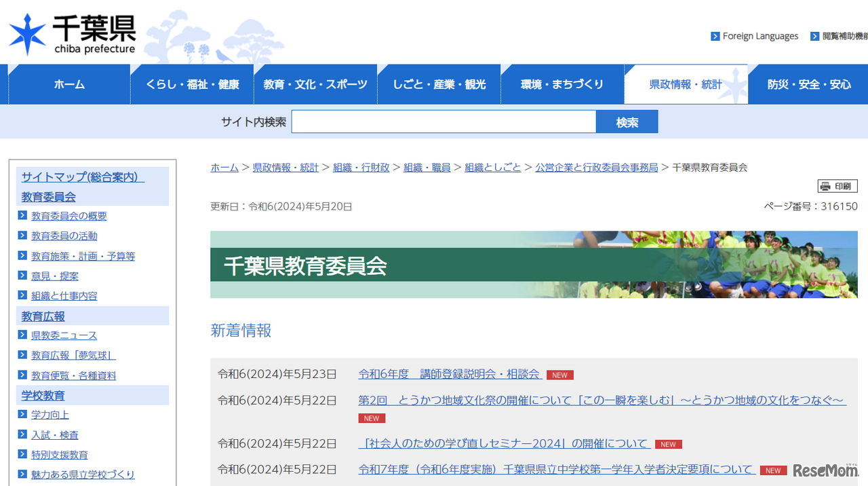
Task: Open 特別支援教育 sidebar link
Action: click(x=60, y=455)
